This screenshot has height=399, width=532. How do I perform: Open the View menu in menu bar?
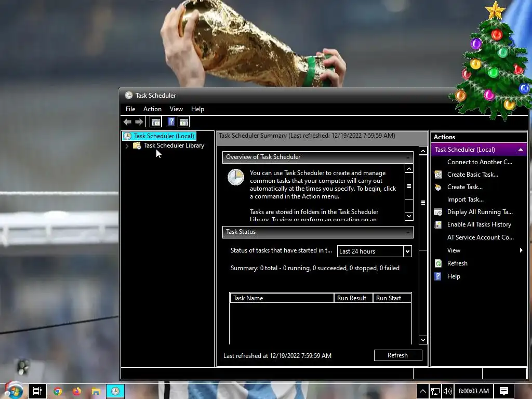(x=176, y=109)
